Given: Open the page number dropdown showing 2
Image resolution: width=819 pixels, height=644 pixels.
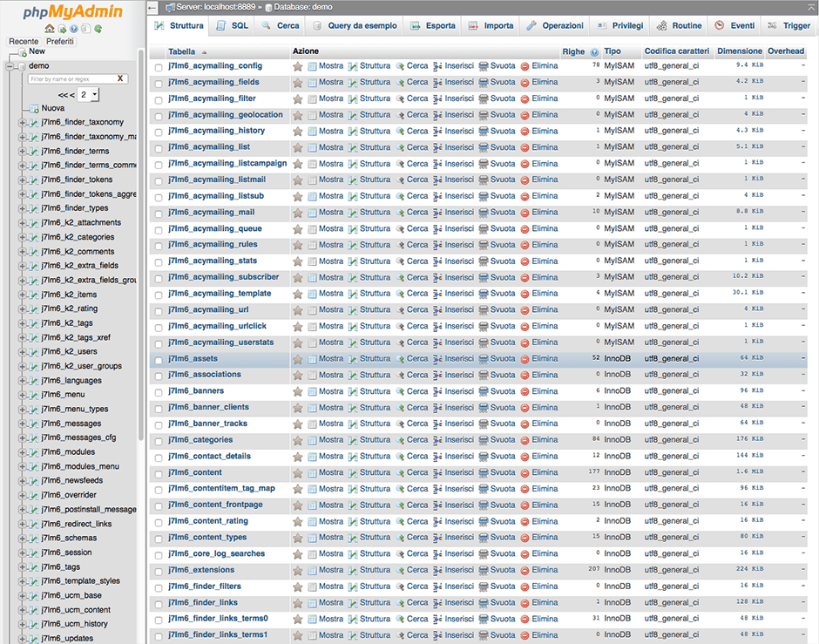Looking at the screenshot, I should (88, 94).
